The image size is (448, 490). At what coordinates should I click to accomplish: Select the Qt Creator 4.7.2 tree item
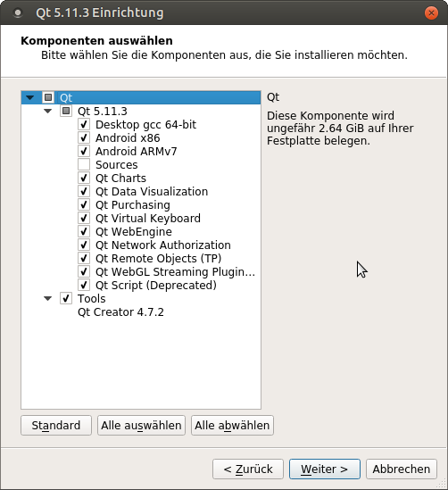click(x=120, y=312)
